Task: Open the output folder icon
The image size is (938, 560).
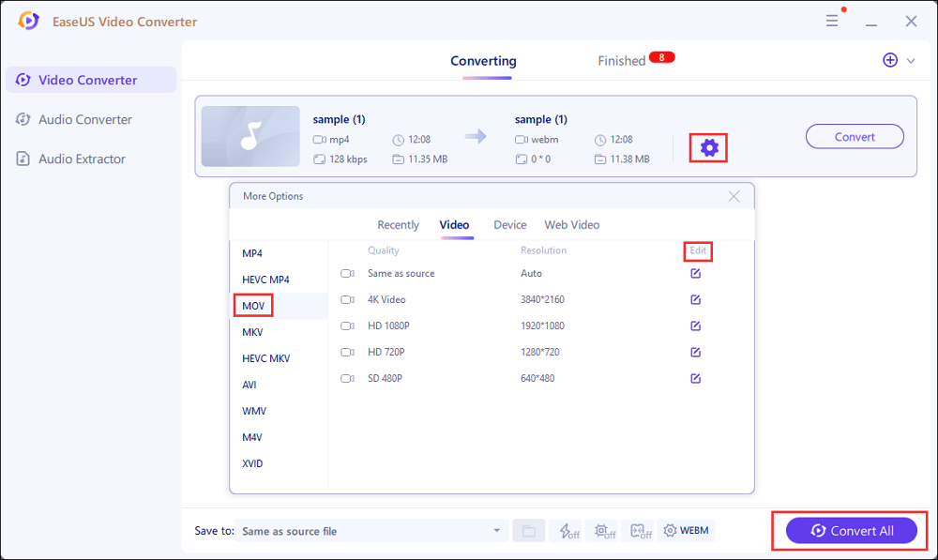Action: point(528,531)
